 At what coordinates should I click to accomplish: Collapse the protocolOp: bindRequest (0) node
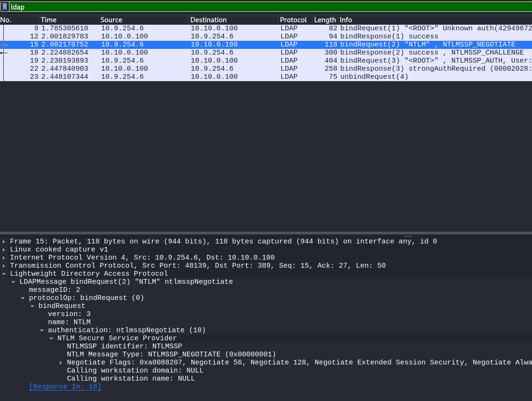(23, 298)
